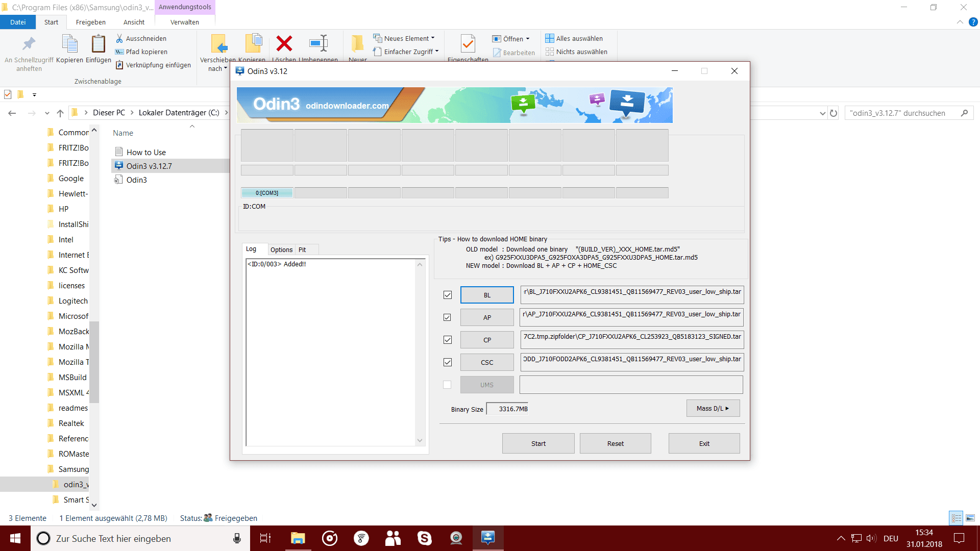This screenshot has width=980, height=551.
Task: Switch to the Verwalten ribbon tab
Action: click(x=185, y=22)
